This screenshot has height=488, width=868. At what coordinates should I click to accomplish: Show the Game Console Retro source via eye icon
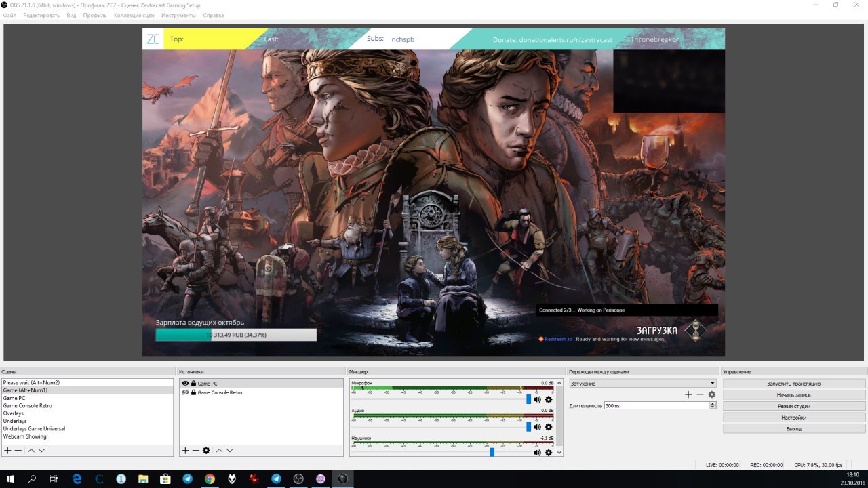coord(185,392)
